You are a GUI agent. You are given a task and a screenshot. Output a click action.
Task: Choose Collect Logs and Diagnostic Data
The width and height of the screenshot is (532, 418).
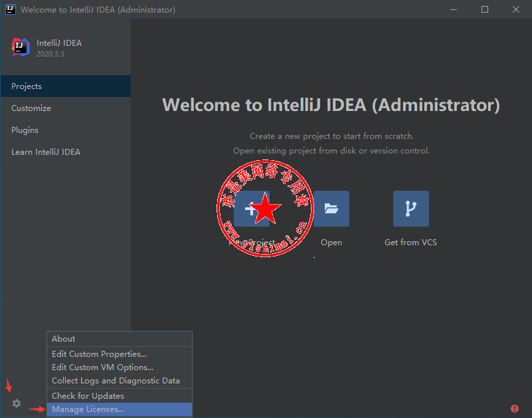point(120,381)
